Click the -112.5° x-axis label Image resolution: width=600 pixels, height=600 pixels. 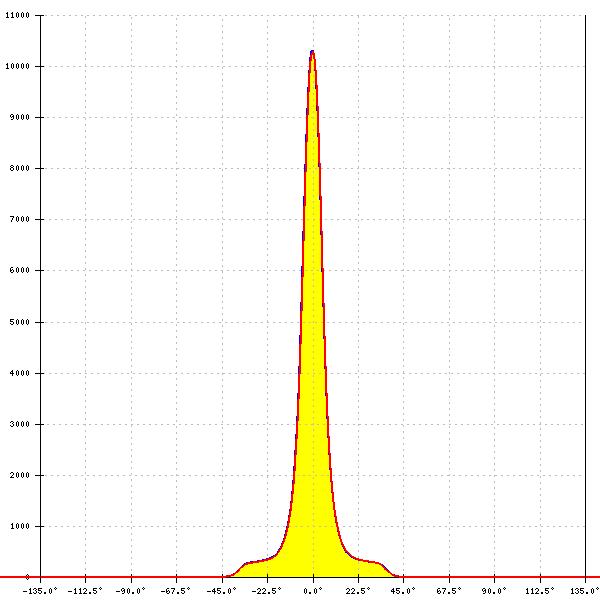tap(86, 590)
